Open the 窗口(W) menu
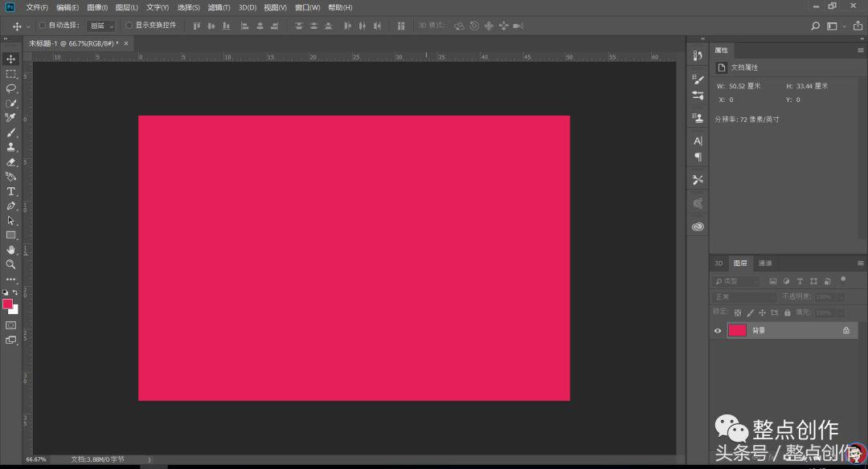868x469 pixels. [x=307, y=7]
